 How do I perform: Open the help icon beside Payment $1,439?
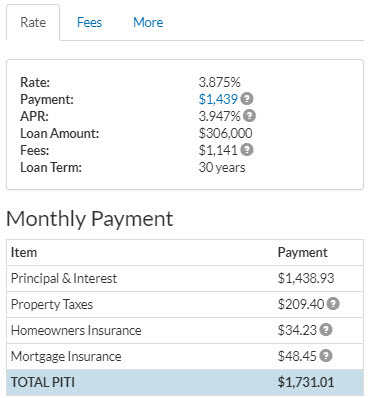coord(247,99)
